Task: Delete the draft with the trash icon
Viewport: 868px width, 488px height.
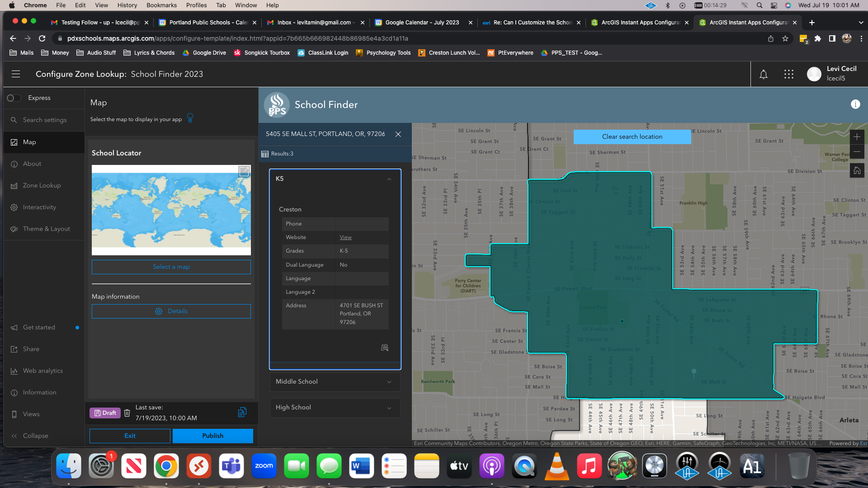Action: click(x=127, y=413)
